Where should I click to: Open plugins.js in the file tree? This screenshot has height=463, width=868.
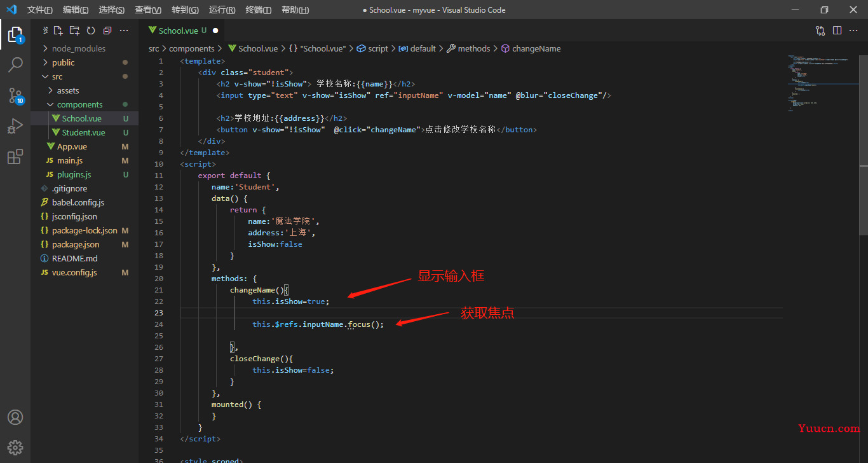[x=85, y=174]
